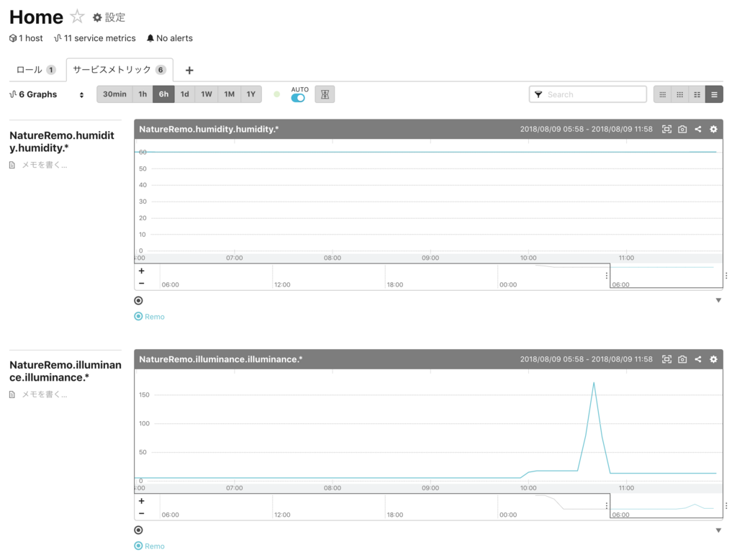Switch to single-column list layout
Viewport: 737px width, 560px height.
pyautogui.click(x=715, y=94)
